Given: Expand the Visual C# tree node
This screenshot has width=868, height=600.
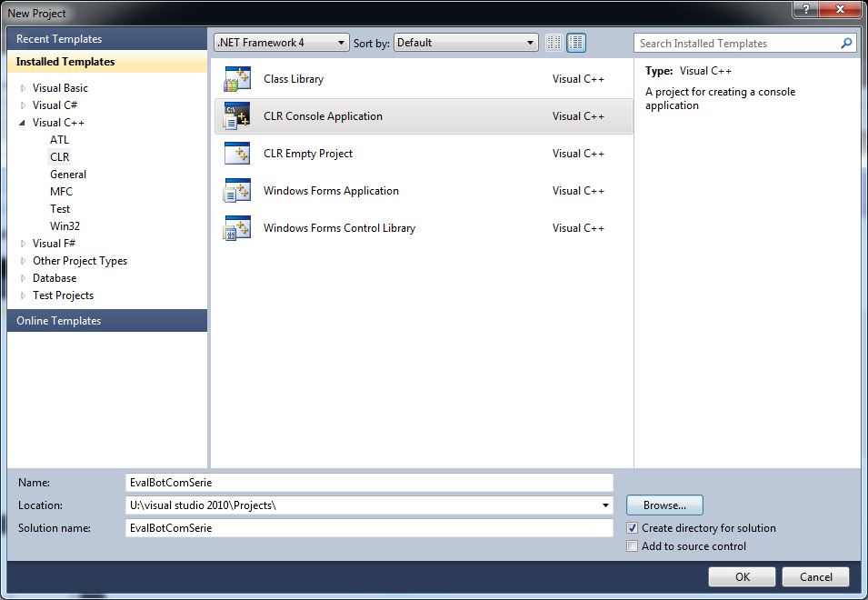Looking at the screenshot, I should coord(23,105).
